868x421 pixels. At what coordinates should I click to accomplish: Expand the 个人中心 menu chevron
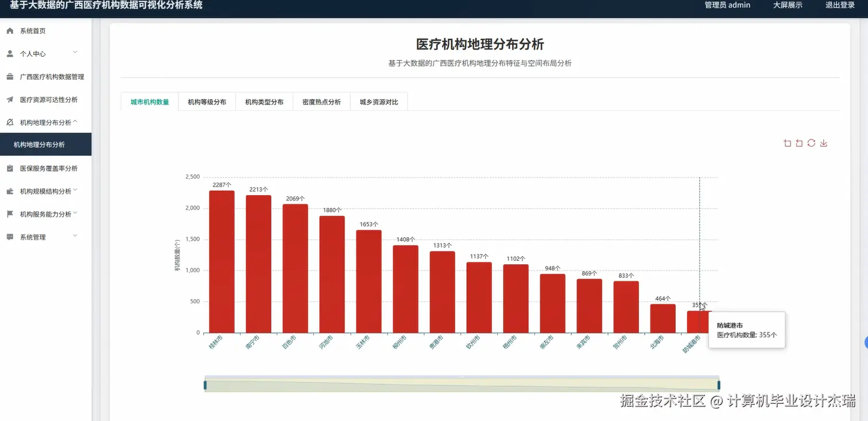[75, 53]
